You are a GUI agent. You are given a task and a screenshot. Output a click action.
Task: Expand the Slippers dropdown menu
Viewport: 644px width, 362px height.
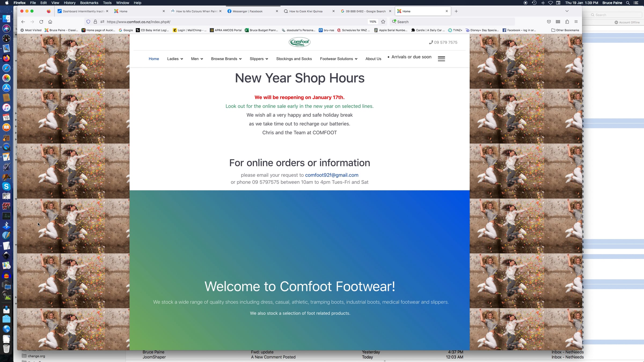click(x=259, y=59)
